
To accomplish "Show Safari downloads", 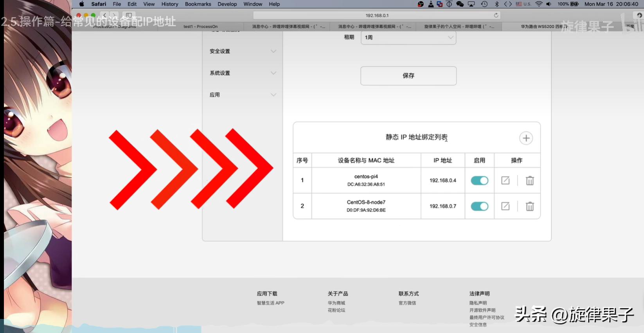I will pyautogui.click(x=639, y=15).
